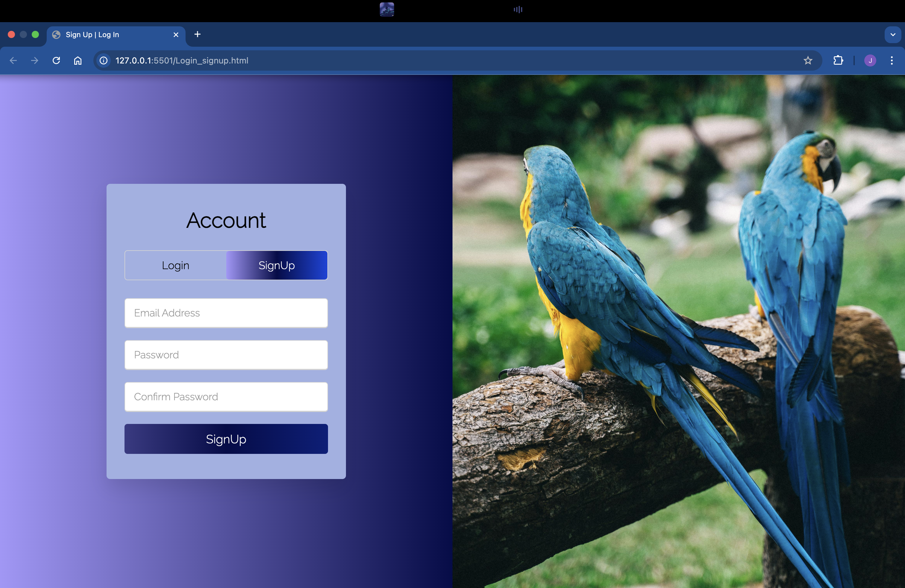Bookmark this page with the star
The image size is (905, 588).
coord(808,60)
